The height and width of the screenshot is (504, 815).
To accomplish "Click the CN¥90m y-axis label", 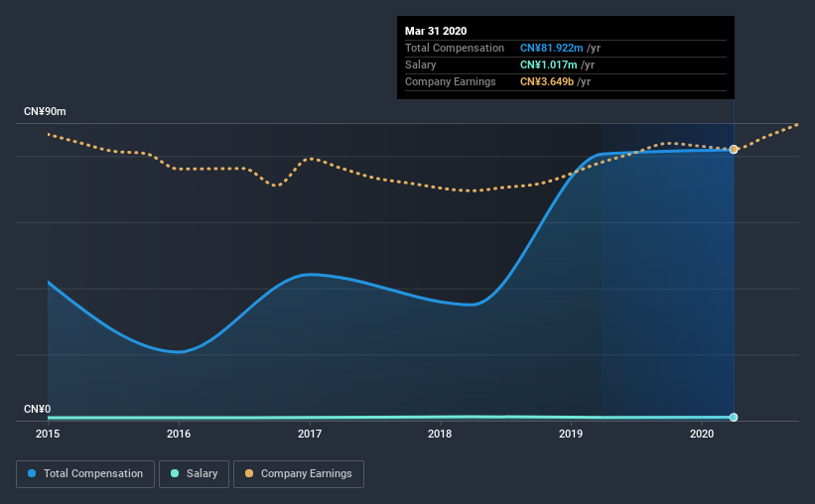I will point(45,112).
